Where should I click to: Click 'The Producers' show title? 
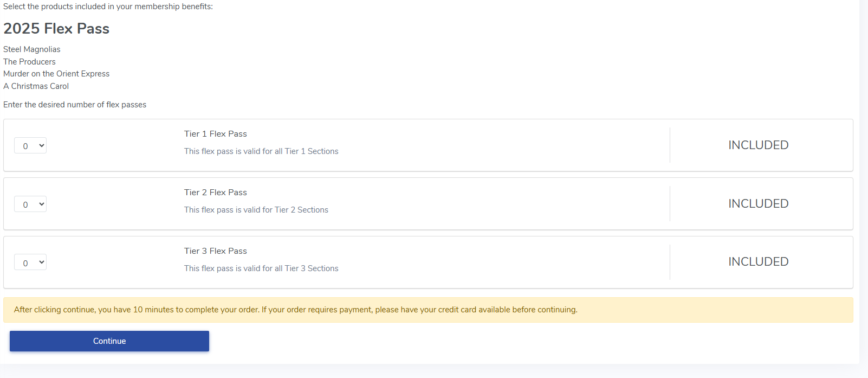click(29, 62)
